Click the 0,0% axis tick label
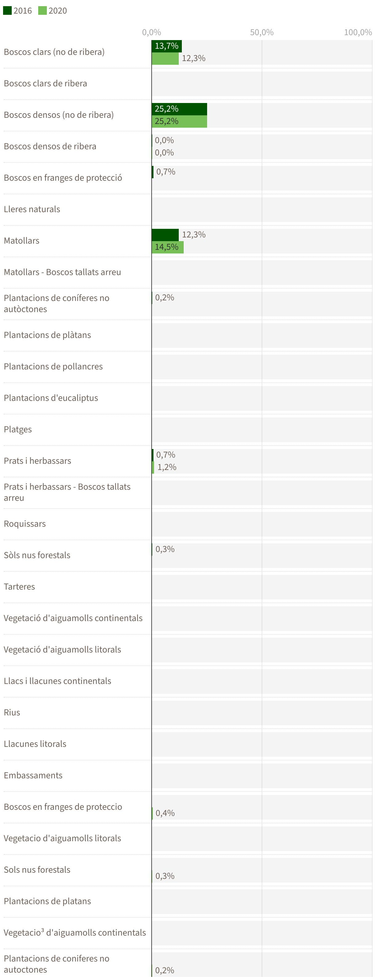This screenshot has width=376, height=980. [151, 32]
